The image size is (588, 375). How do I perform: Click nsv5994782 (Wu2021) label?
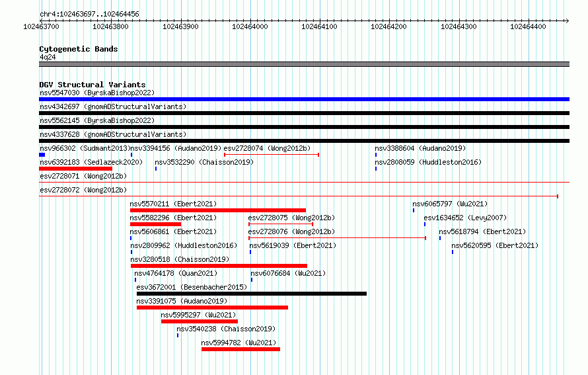239,343
